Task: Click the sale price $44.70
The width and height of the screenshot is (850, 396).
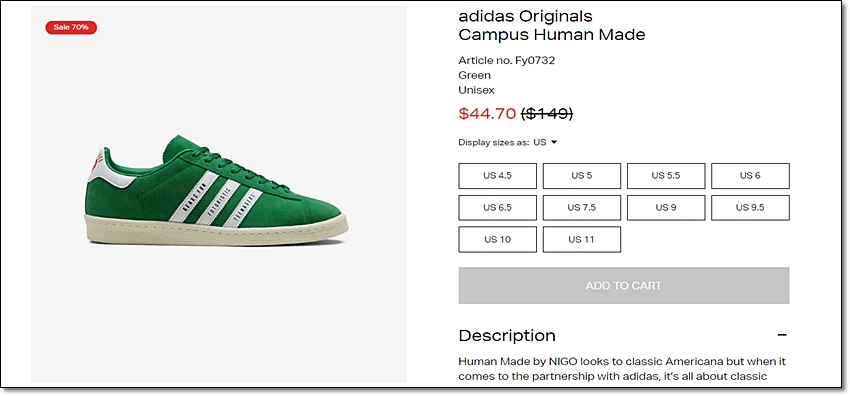Action: click(x=487, y=113)
